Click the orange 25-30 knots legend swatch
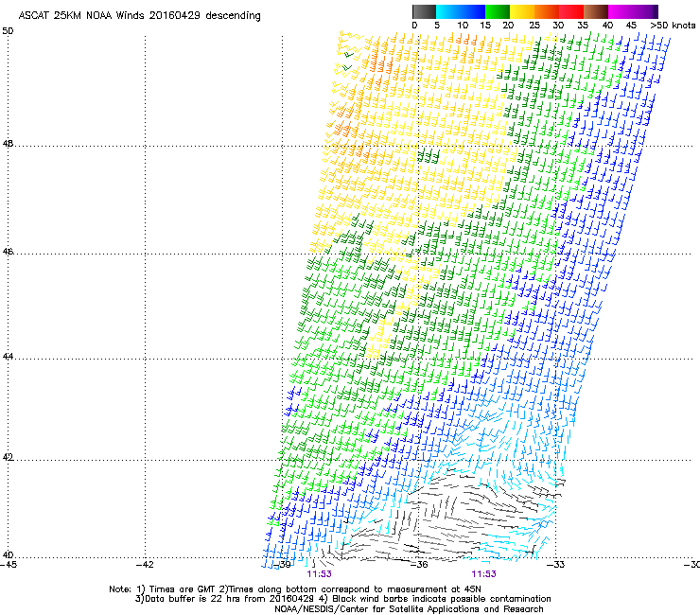 [x=547, y=11]
